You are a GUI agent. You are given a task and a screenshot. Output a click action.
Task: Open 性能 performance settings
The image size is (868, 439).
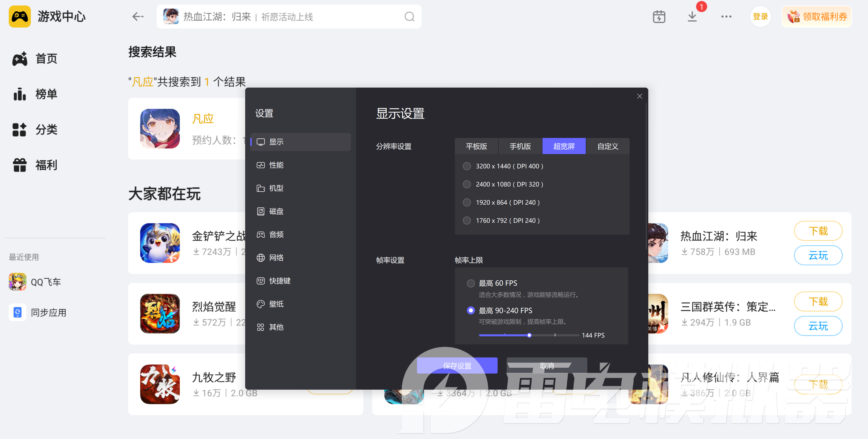click(276, 165)
